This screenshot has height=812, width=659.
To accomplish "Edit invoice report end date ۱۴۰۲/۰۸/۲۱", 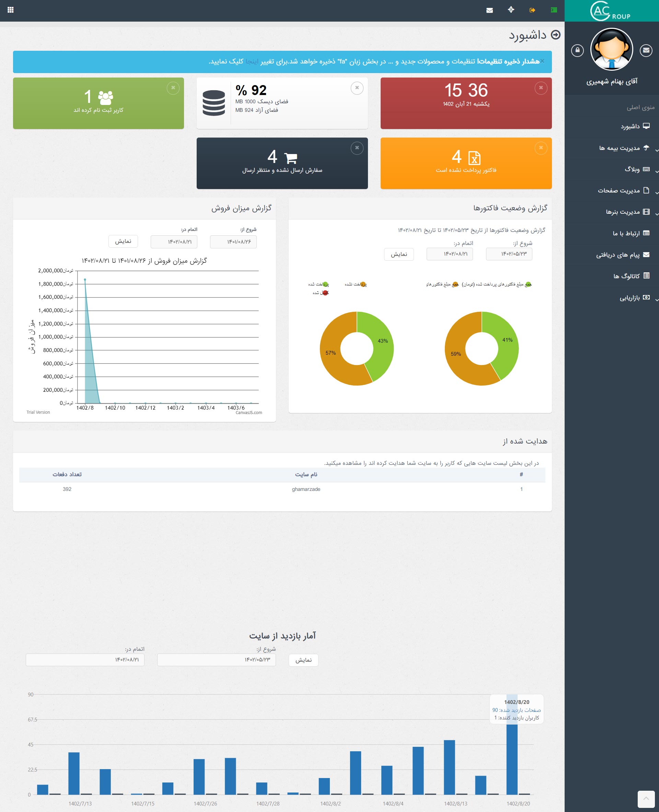I will pos(450,254).
